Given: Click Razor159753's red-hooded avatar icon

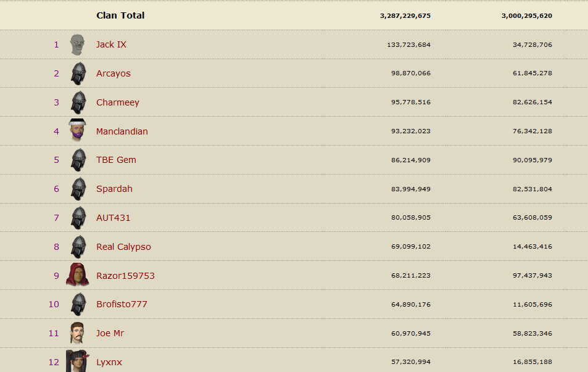Looking at the screenshot, I should [77, 275].
